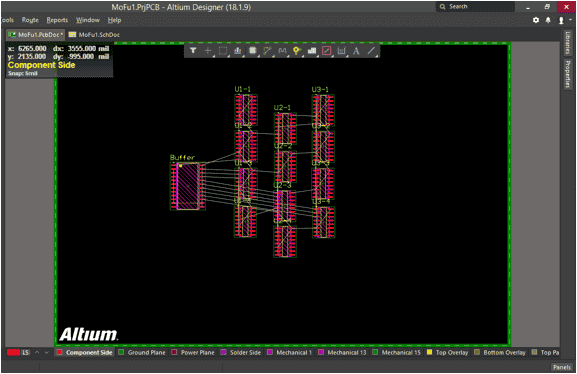577x374 pixels.
Task: Open the Libraries side panel
Action: pyautogui.click(x=568, y=43)
